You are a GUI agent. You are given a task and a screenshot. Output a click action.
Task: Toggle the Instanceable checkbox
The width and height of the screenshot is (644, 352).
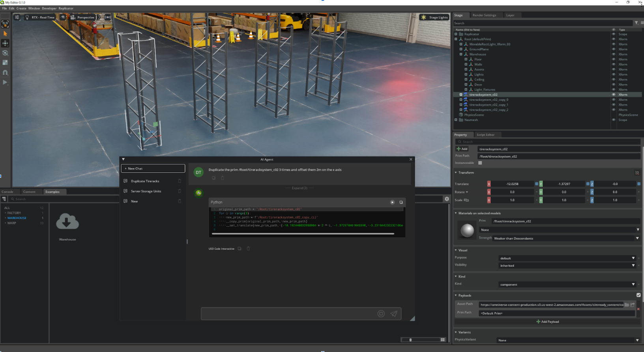click(480, 163)
